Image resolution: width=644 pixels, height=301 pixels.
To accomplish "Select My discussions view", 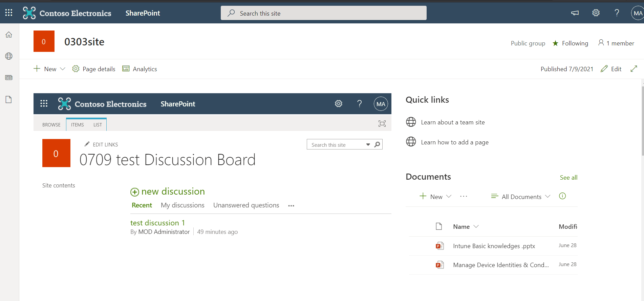I will click(183, 205).
